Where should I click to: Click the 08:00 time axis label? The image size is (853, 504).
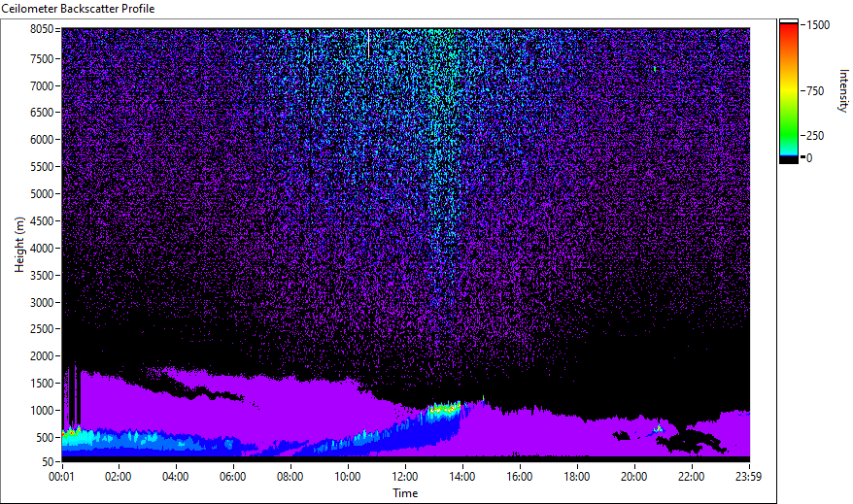[x=290, y=477]
